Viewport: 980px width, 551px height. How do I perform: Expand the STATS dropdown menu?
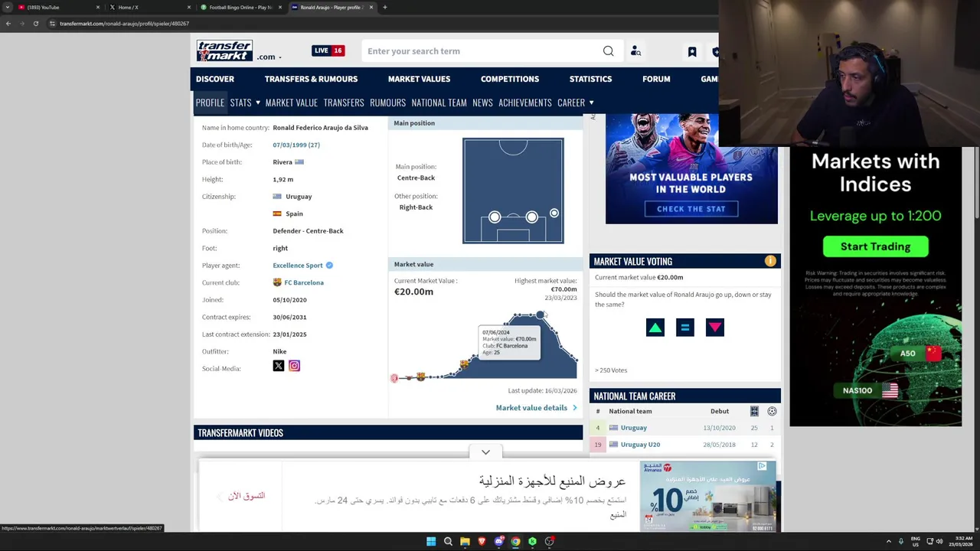click(257, 103)
